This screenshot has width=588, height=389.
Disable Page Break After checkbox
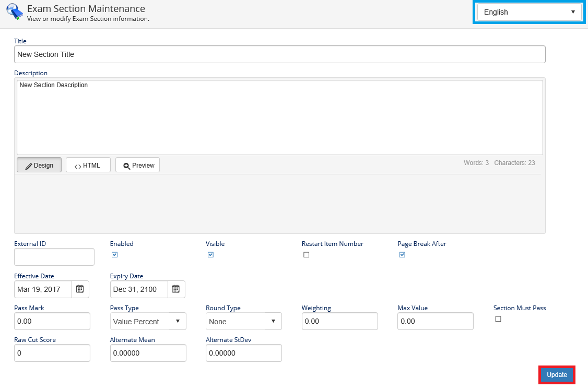point(402,255)
